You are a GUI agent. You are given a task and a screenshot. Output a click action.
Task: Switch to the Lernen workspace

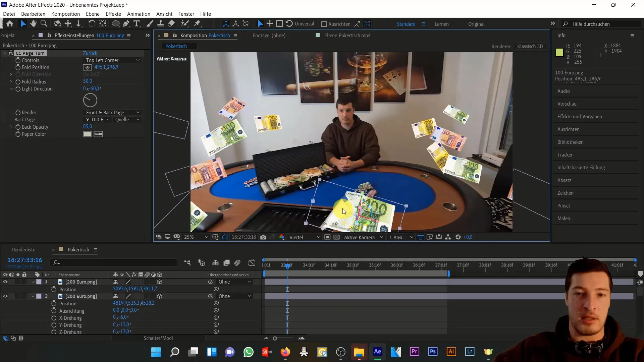441,24
